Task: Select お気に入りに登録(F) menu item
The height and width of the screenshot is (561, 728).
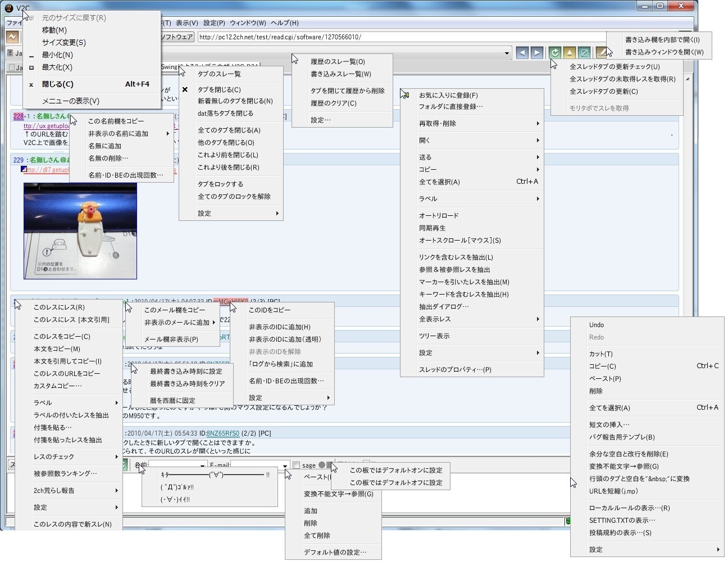Action: point(448,96)
